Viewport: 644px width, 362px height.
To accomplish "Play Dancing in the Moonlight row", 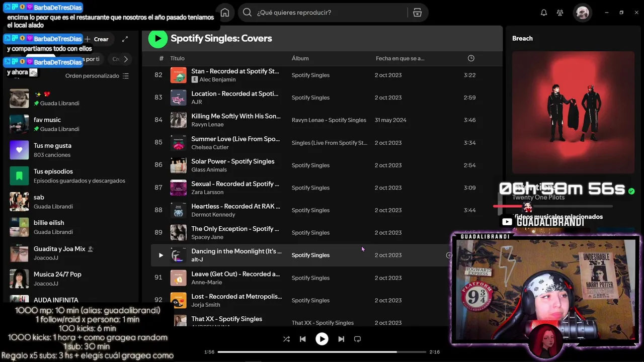I will click(x=160, y=255).
